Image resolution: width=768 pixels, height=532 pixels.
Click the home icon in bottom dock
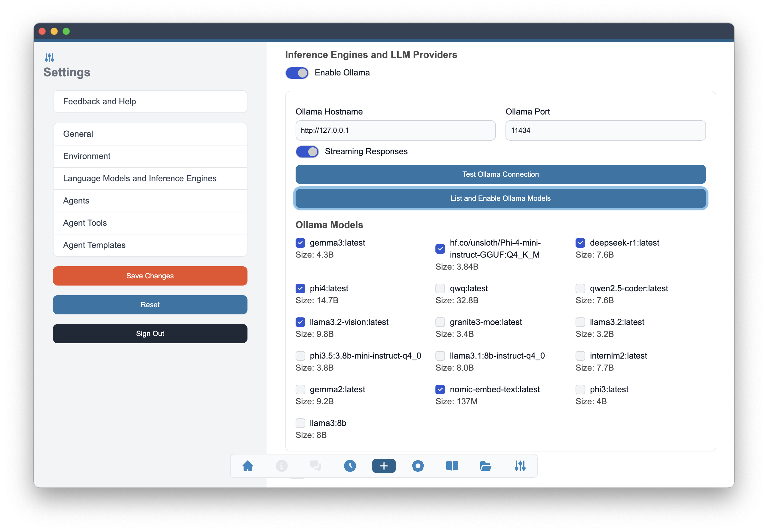[247, 466]
